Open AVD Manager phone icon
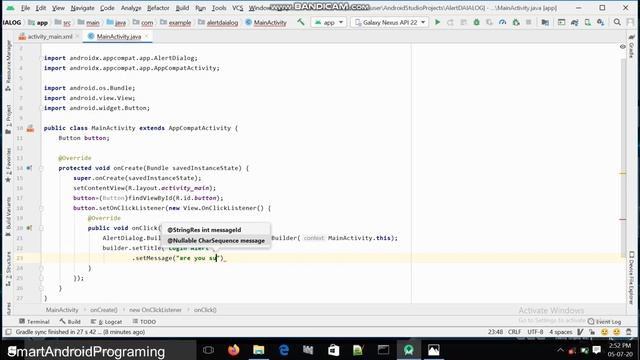This screenshot has height=360, width=640. pyautogui.click(x=588, y=22)
